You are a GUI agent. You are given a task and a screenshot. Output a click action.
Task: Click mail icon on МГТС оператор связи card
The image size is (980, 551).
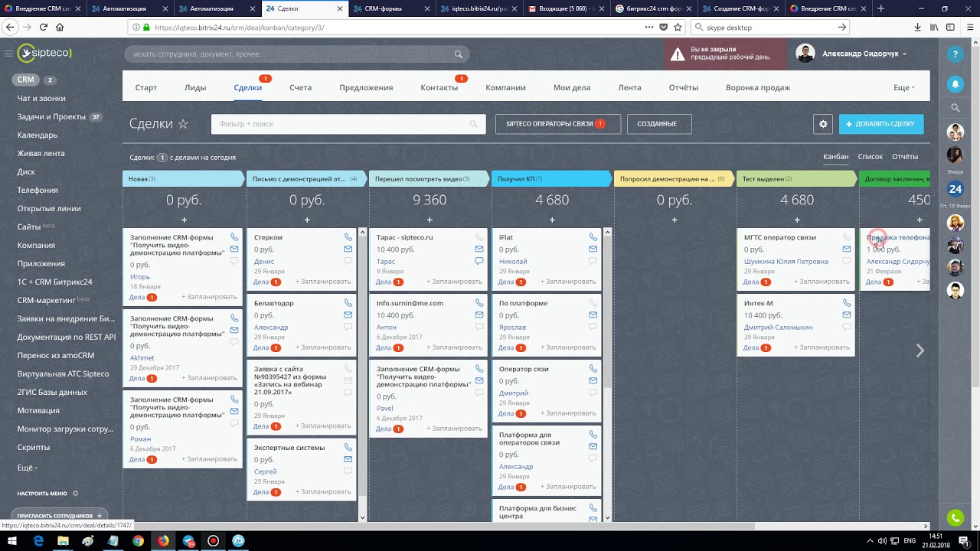847,249
